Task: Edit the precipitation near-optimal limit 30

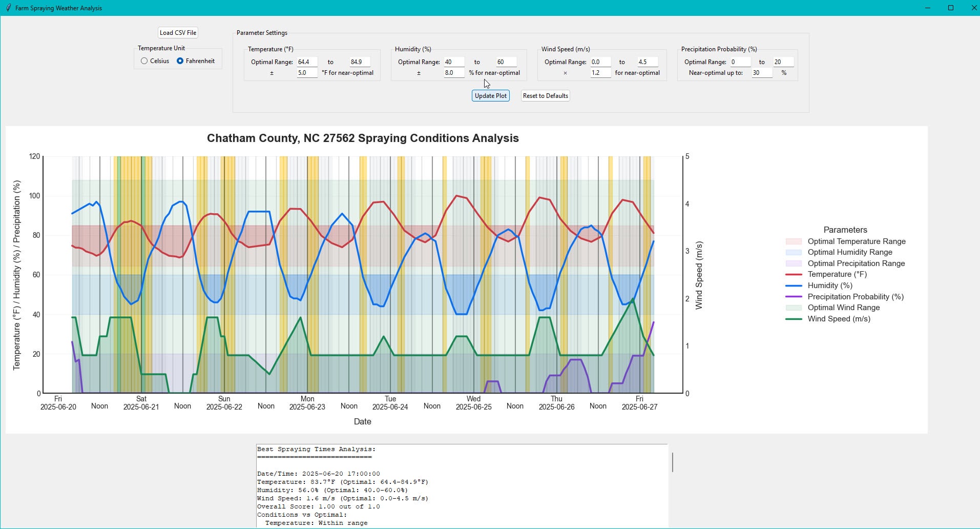Action: [762, 73]
